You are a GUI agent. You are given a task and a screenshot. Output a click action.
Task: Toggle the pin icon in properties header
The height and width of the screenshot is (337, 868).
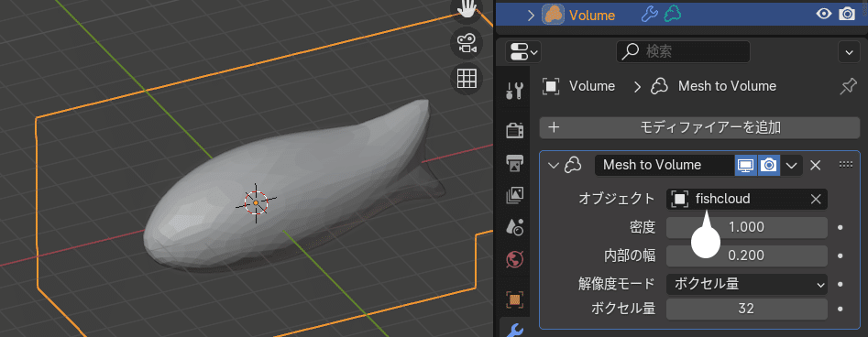(848, 86)
